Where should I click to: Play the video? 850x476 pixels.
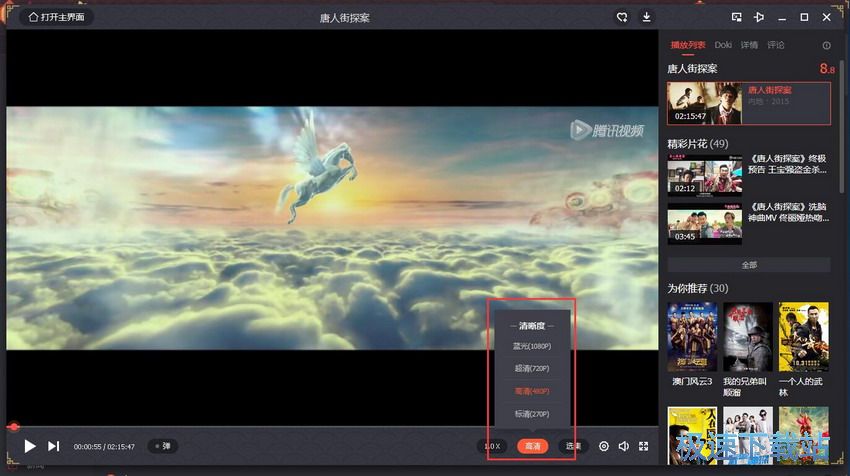pos(30,446)
